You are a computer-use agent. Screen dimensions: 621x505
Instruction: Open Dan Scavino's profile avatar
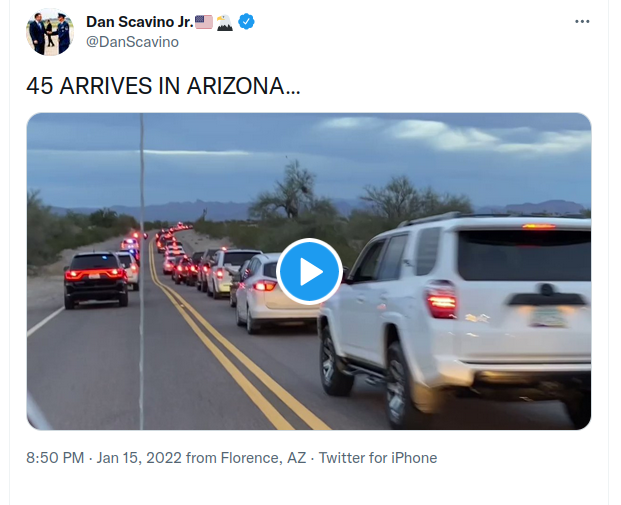50,32
